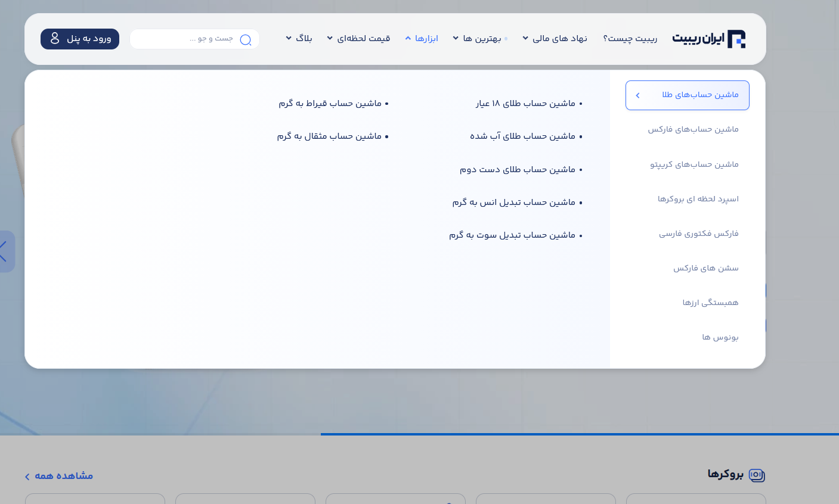The height and width of the screenshot is (504, 839).
Task: Open ماشین حساب طلای آب شده
Action: 522,136
